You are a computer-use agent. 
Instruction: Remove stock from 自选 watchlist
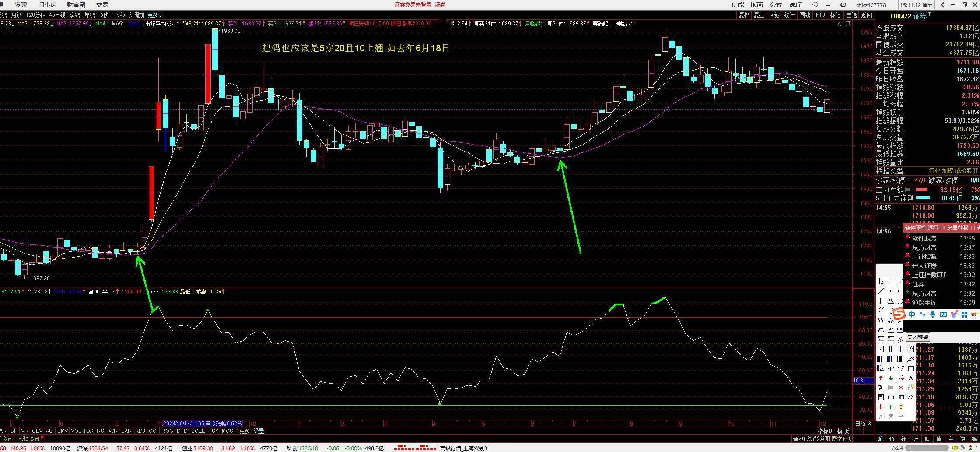pos(850,15)
